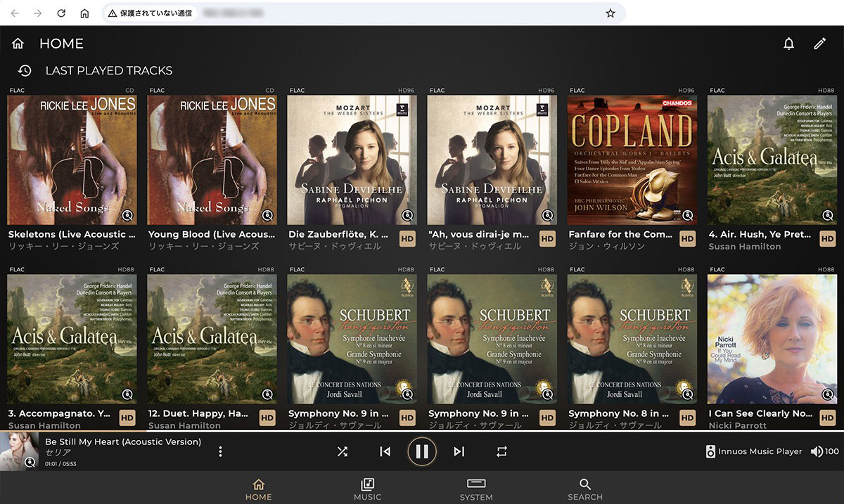Zoom the Copland album cover magnifier icon
This screenshot has width=844, height=504.
688,215
